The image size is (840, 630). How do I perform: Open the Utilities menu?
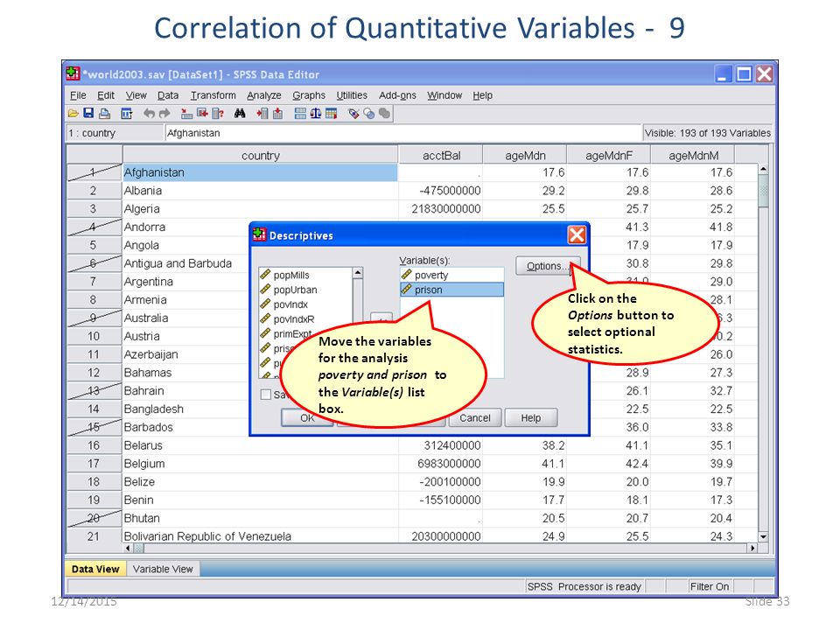tap(352, 95)
